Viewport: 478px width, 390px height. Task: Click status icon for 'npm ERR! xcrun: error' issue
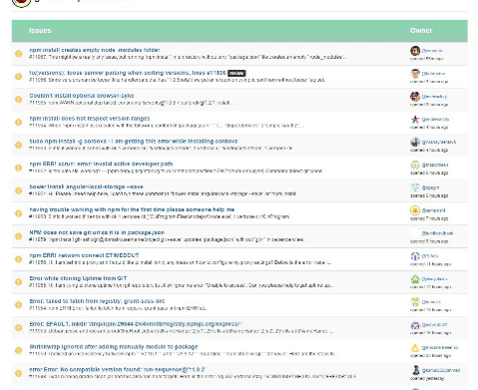click(19, 168)
